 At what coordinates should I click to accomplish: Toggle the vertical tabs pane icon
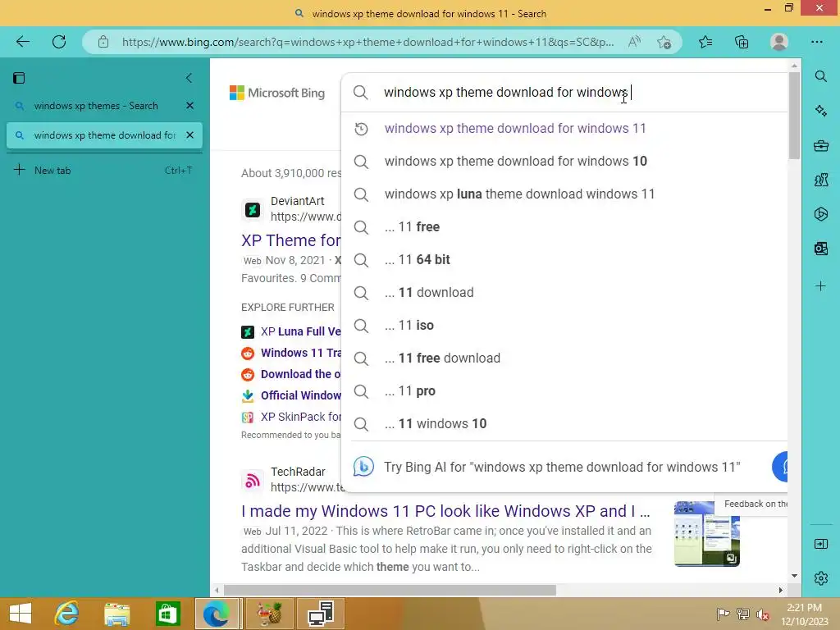19,78
